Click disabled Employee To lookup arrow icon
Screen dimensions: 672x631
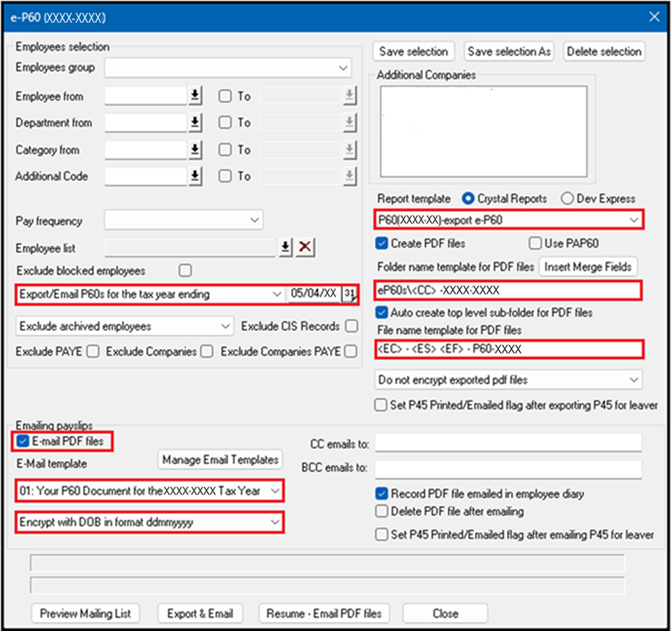click(350, 95)
